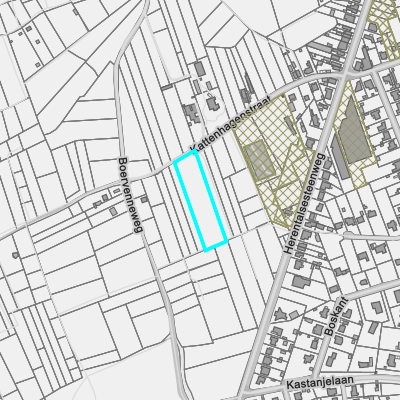Select the building at the Kastanjelaan corner, bottom right
Image resolution: width=400 pixels, height=400 pixels.
click(x=365, y=362)
